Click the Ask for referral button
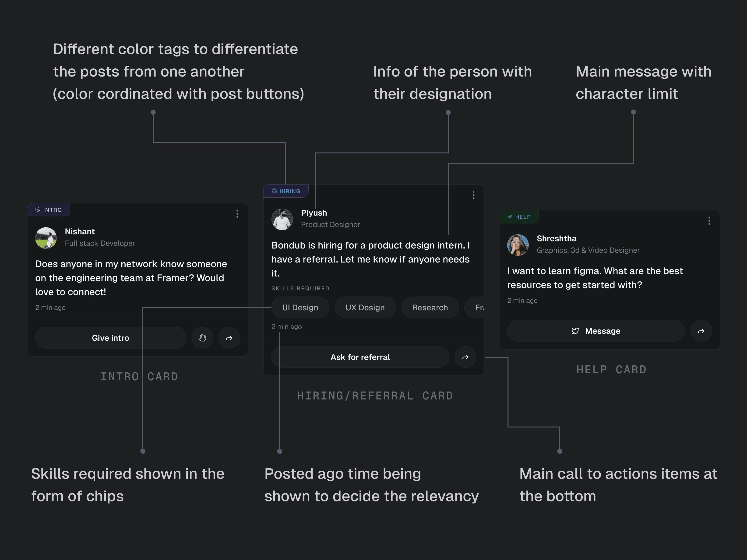747x560 pixels. [x=360, y=357]
